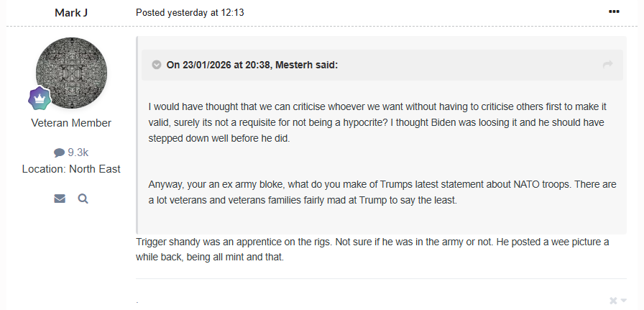Image resolution: width=644 pixels, height=310 pixels.
Task: Click the crown rank badge on the avatar
Action: click(40, 99)
